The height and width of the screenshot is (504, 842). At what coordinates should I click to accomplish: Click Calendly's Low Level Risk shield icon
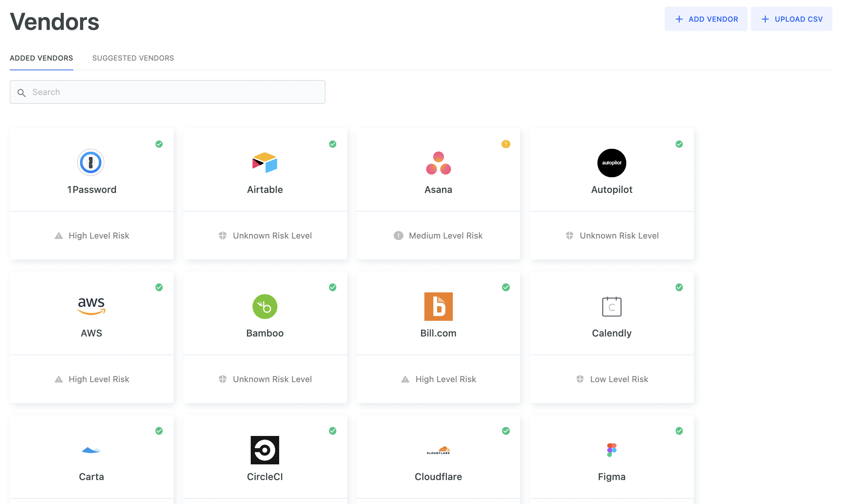(580, 379)
